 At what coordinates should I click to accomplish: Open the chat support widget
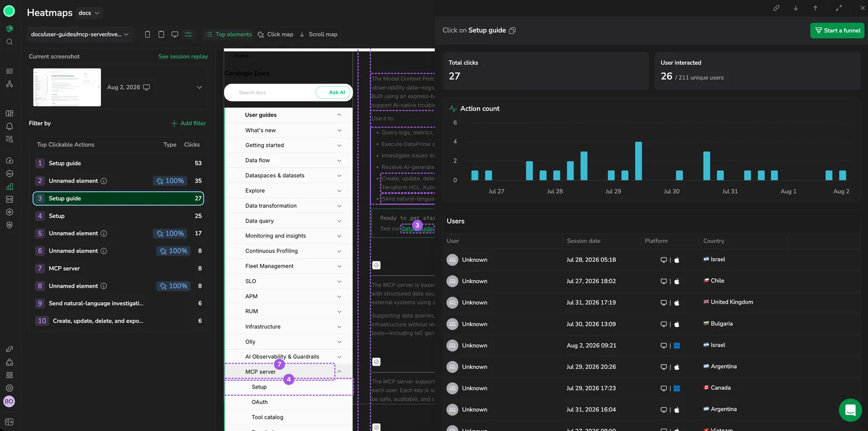point(850,410)
